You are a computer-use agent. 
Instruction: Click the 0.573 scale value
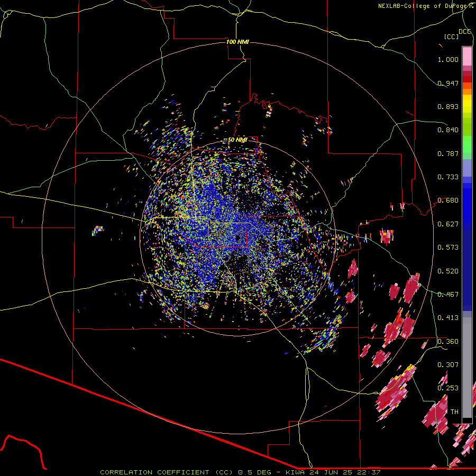pyautogui.click(x=448, y=248)
